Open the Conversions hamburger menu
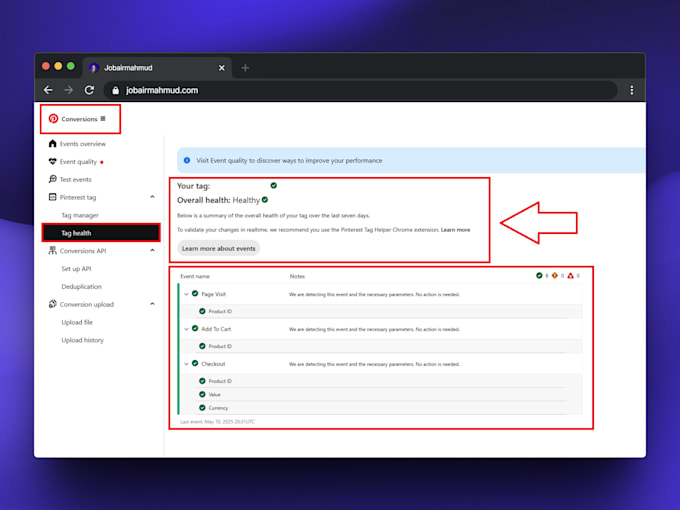Screen dimensions: 680x510 tap(103, 118)
